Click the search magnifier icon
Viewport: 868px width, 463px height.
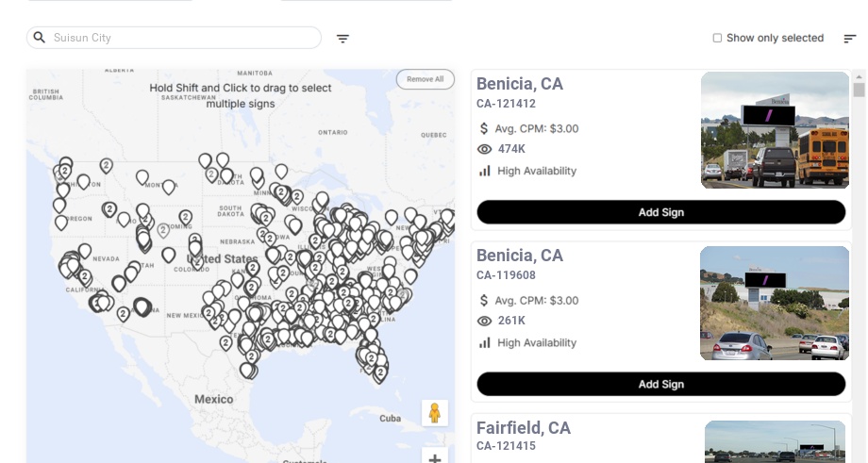coord(40,38)
